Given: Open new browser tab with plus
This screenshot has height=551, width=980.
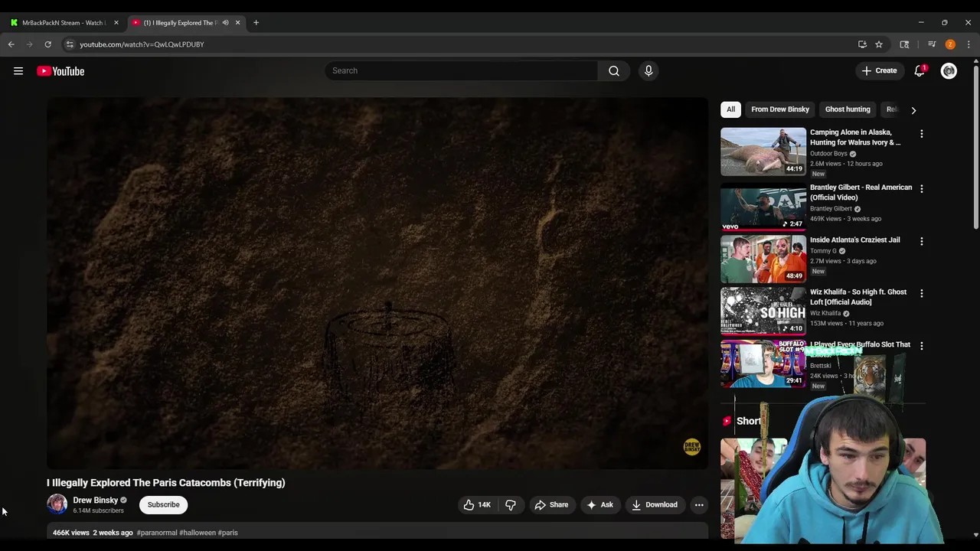Looking at the screenshot, I should click(256, 23).
